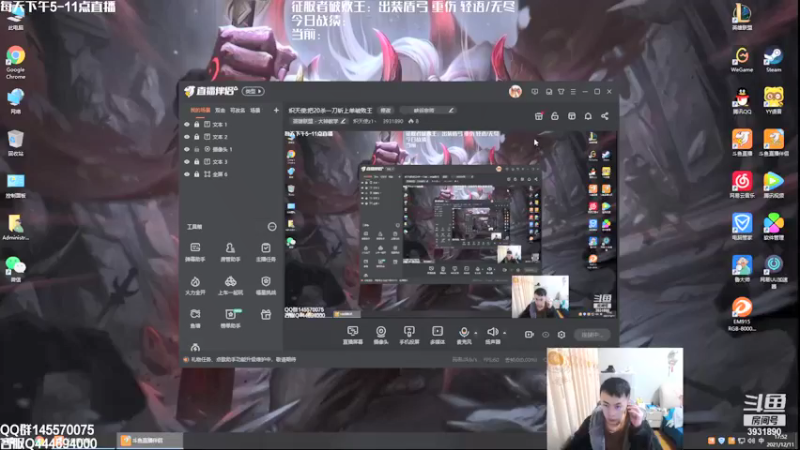The height and width of the screenshot is (450, 800).
Task: Open the T-shirt skin icon in title bar
Action: (x=561, y=92)
